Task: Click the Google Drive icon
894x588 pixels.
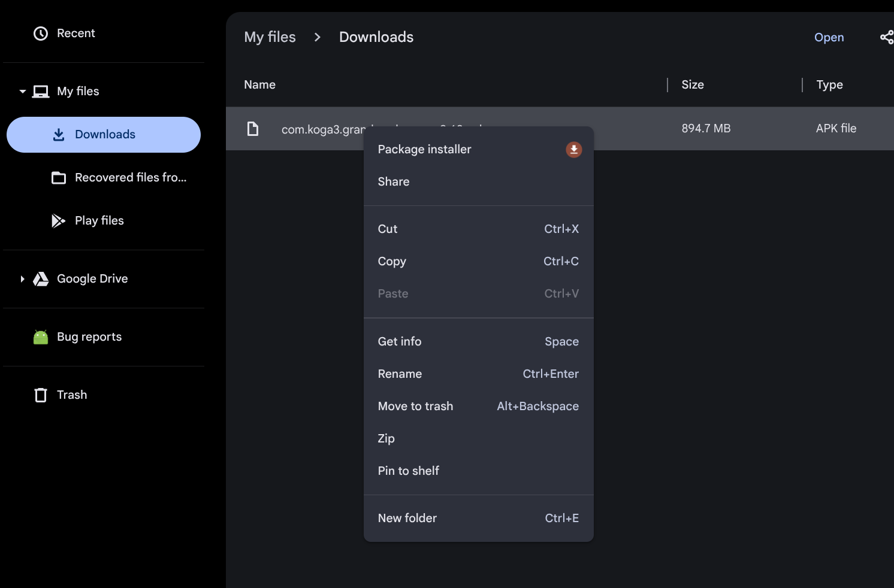Action: click(x=41, y=279)
